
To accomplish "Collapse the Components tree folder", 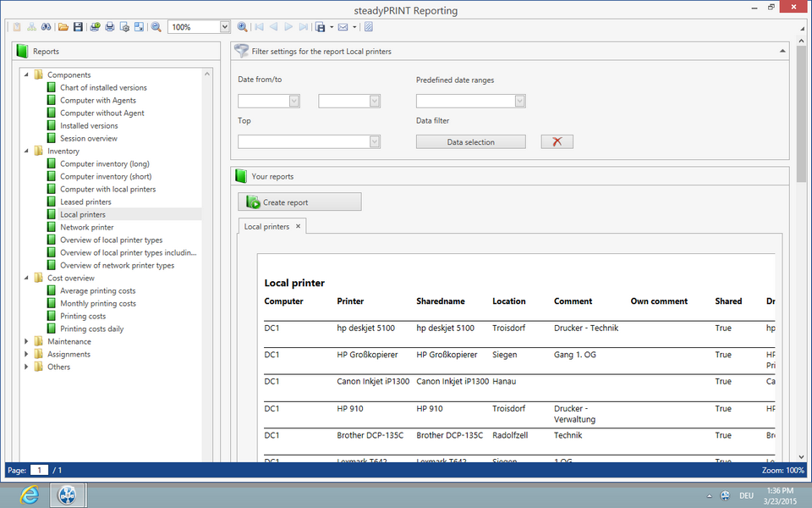I will 26,75.
